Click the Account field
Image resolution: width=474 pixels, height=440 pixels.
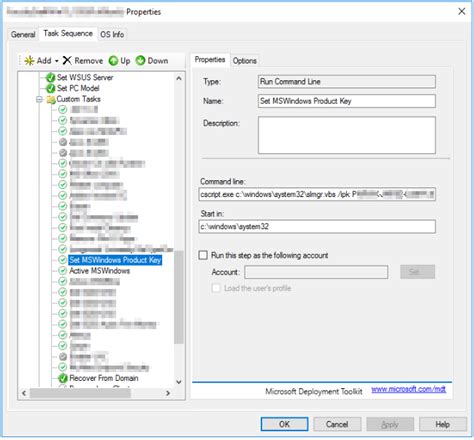[x=316, y=272]
